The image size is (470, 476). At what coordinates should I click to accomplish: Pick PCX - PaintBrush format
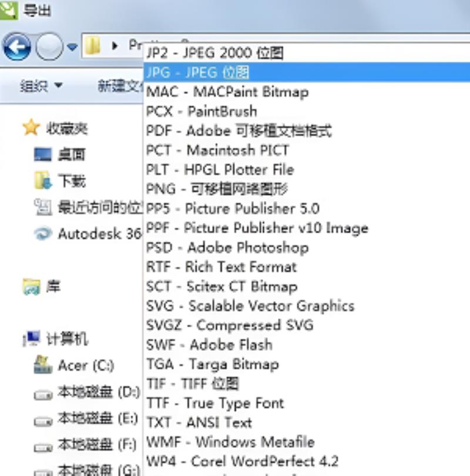point(307,111)
